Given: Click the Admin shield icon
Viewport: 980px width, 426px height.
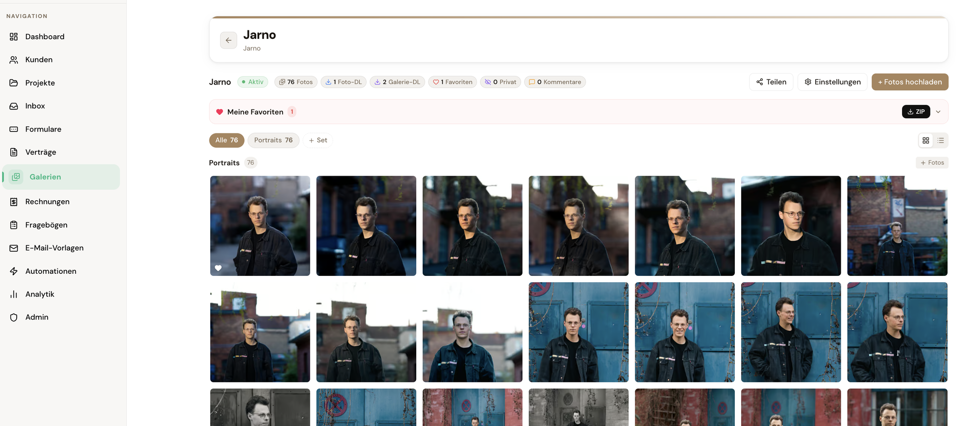Looking at the screenshot, I should click(14, 317).
